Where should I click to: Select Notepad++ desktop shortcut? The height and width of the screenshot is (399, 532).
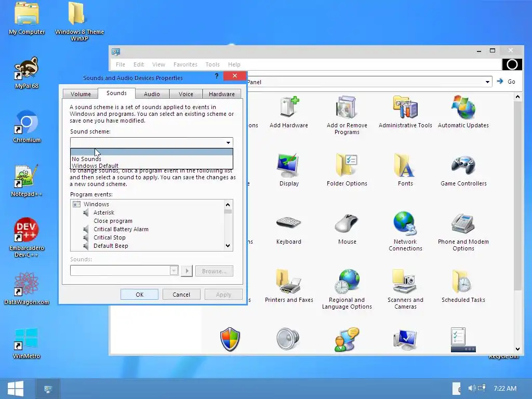[26, 180]
